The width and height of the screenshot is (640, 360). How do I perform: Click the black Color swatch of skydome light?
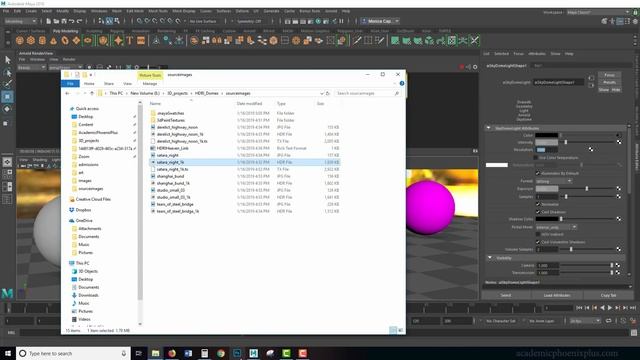pyautogui.click(x=547, y=135)
